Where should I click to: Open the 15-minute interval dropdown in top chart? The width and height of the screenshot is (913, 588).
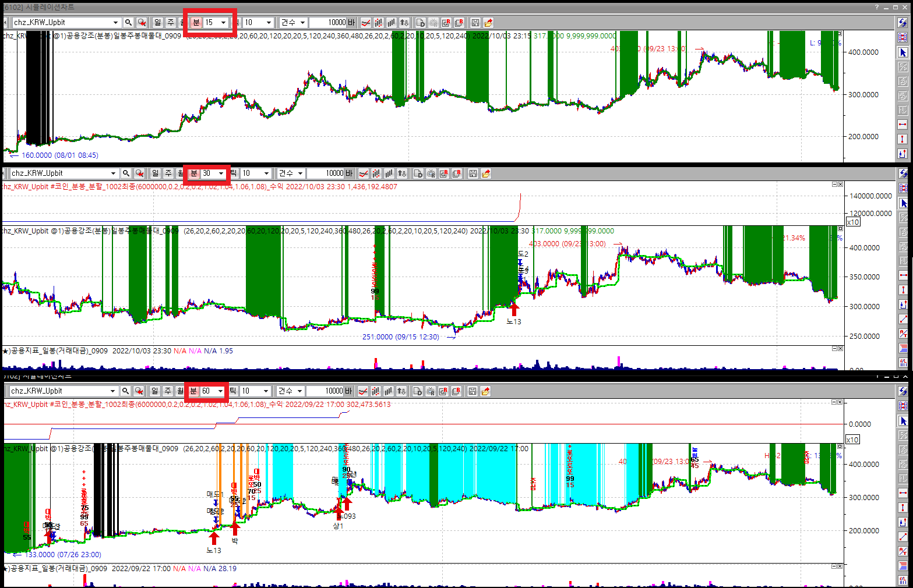(223, 23)
